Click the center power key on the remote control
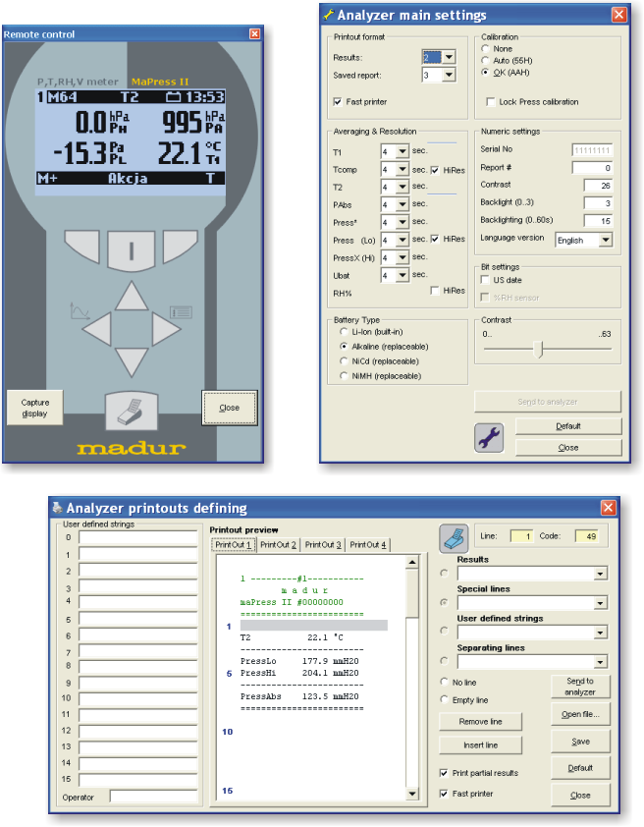The image size is (644, 827). (132, 251)
